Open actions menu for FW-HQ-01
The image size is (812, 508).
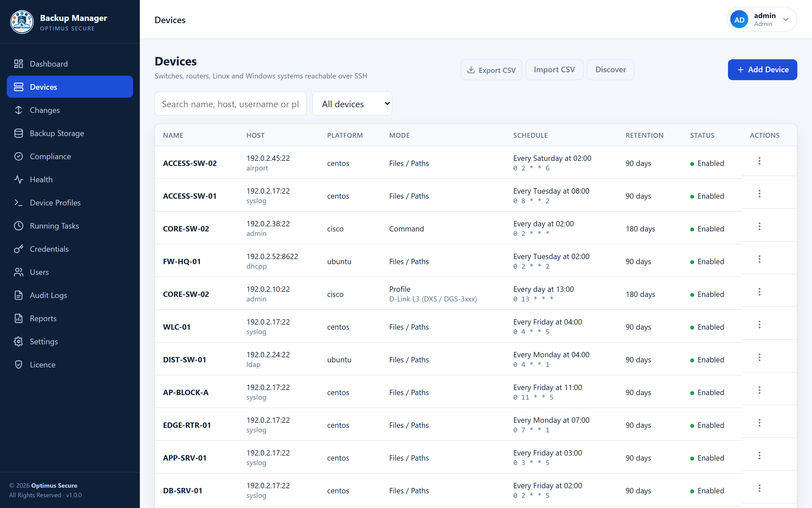(x=759, y=259)
